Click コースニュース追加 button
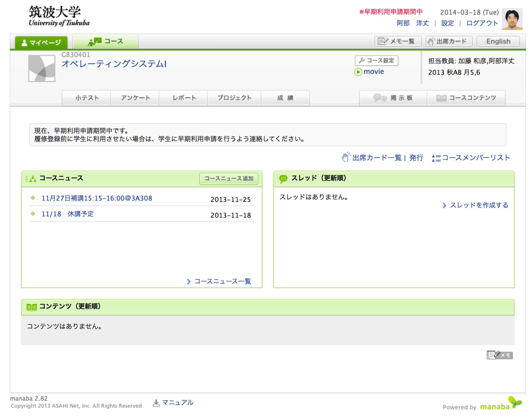Viewport: 532px width, 418px height. pos(229,179)
